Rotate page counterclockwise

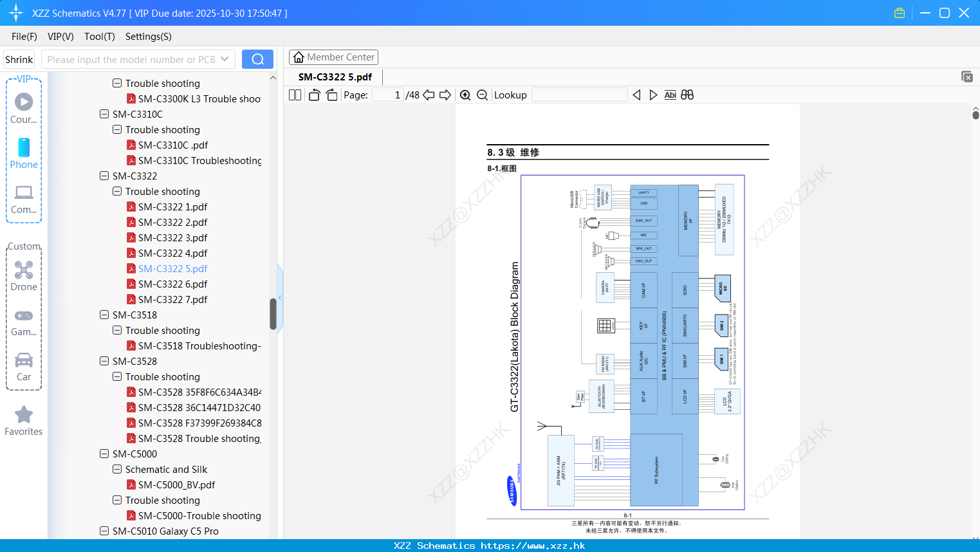[x=314, y=95]
